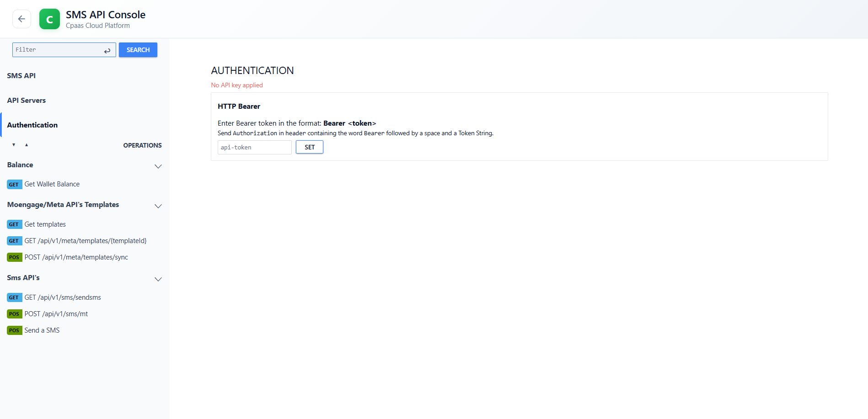
Task: Click the api-token input field
Action: [x=255, y=147]
